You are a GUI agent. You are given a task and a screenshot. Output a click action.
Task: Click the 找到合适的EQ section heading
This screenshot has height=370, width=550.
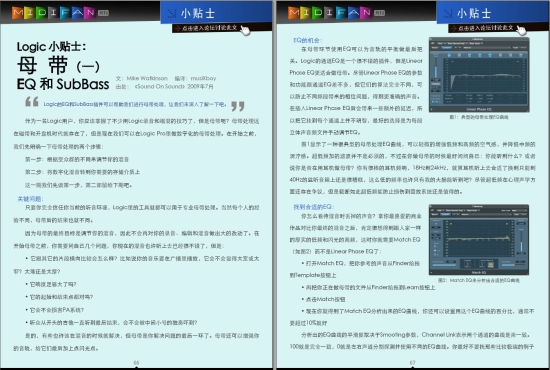point(313,207)
